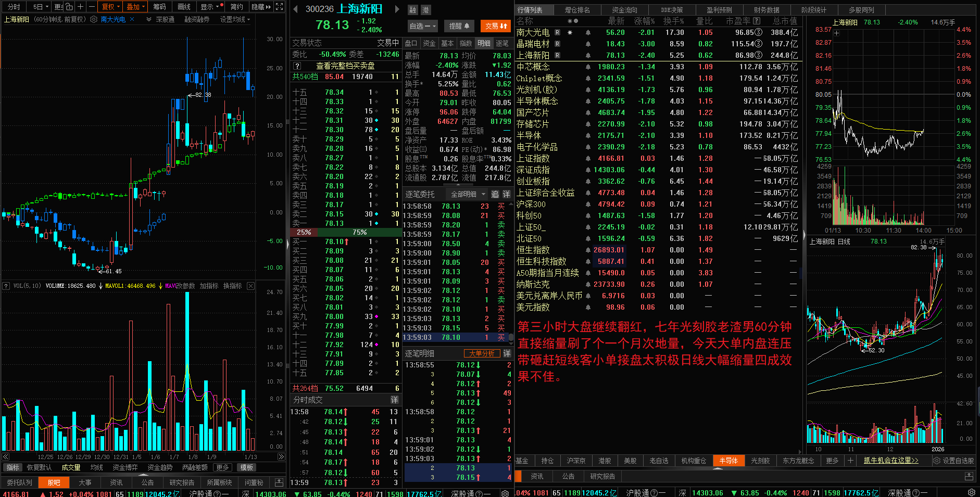Viewport: 980px width, 497px height.
Task: Toggle the 模板 template button
Action: [x=247, y=467]
